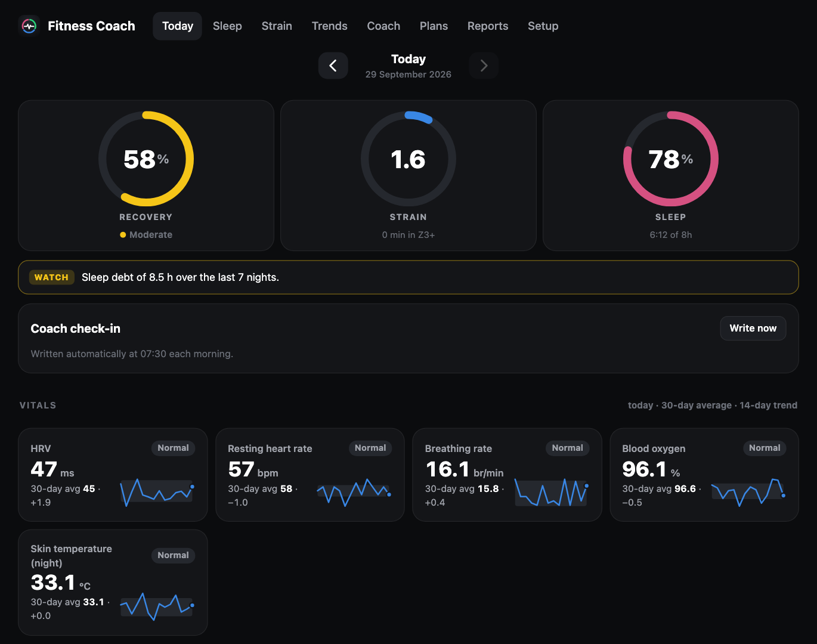Click the 33.1 °C skin temperature value

pos(61,583)
